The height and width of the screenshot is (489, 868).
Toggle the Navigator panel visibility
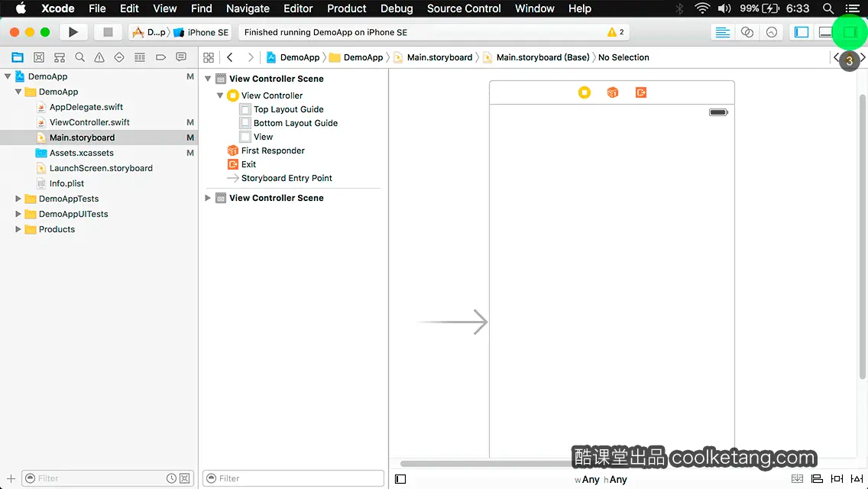[802, 32]
